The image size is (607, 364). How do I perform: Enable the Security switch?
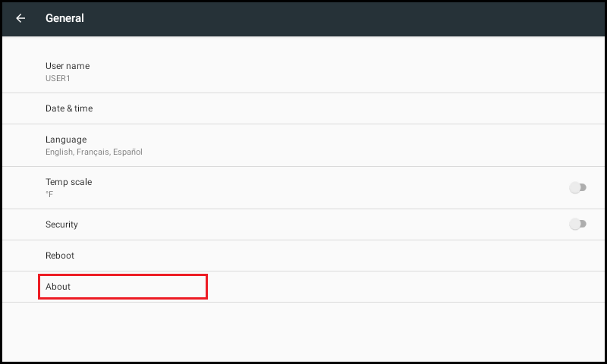(x=577, y=224)
